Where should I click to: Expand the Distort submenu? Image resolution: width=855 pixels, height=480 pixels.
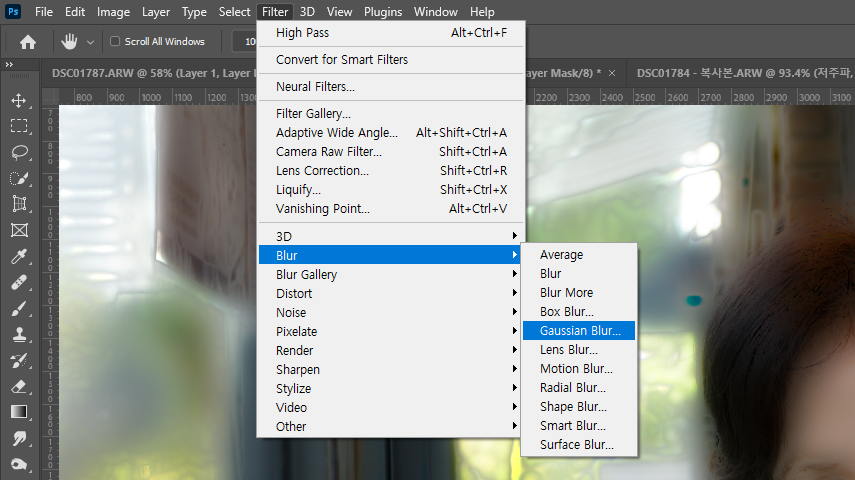(x=391, y=293)
